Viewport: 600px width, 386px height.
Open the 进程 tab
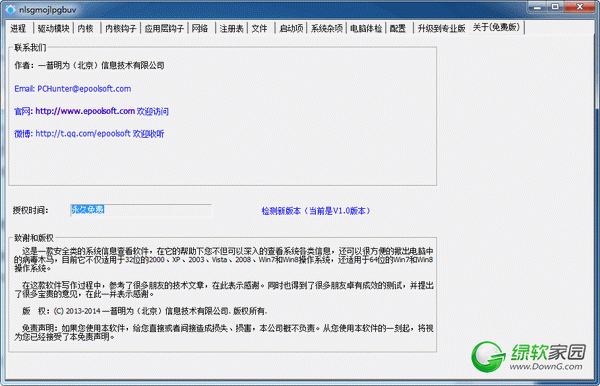[x=18, y=28]
